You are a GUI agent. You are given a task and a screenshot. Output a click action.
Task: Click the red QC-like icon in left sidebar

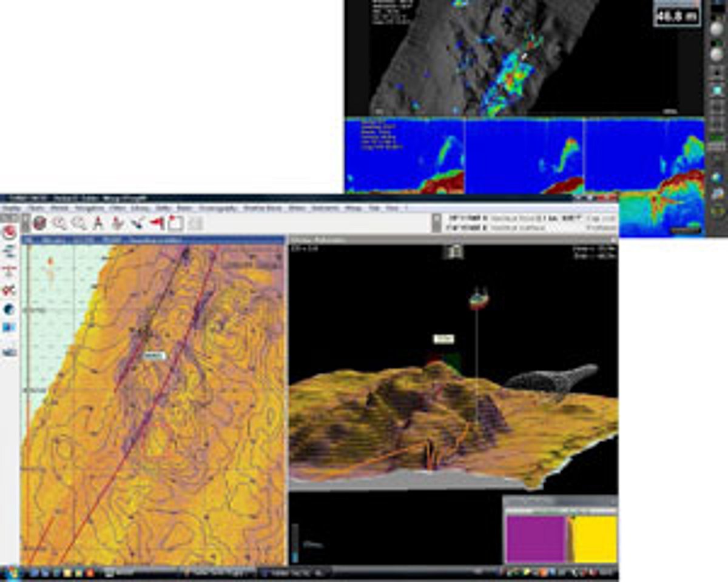pyautogui.click(x=10, y=290)
